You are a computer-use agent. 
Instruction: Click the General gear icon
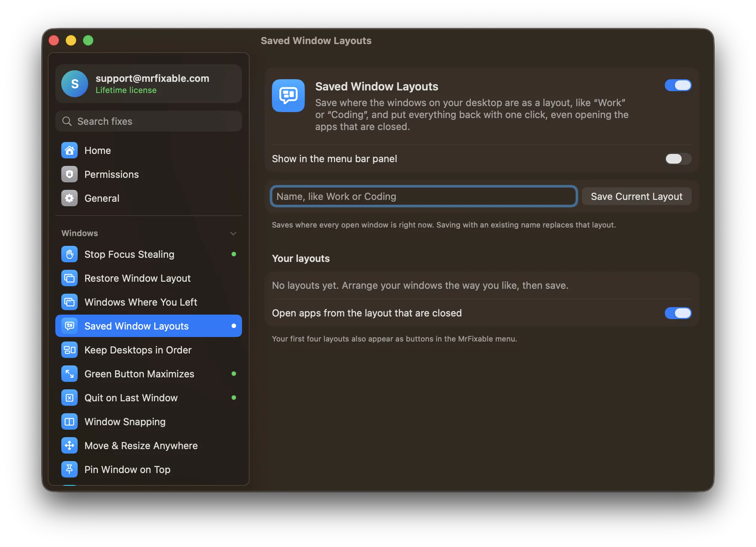[69, 198]
